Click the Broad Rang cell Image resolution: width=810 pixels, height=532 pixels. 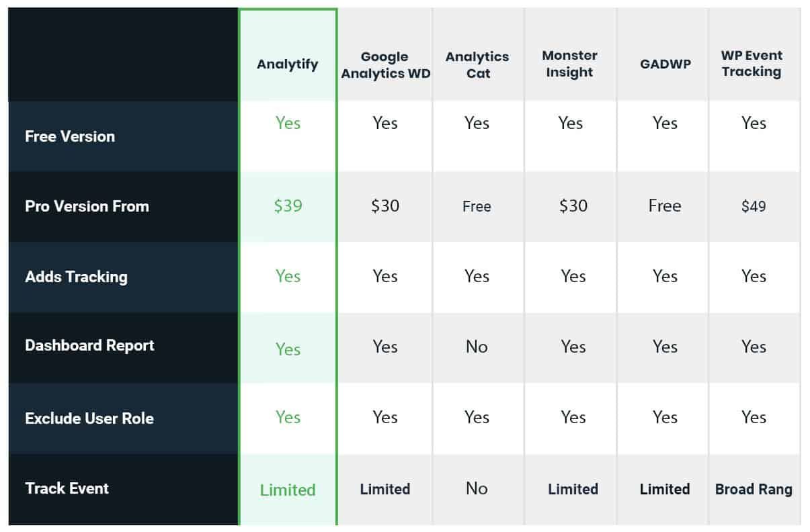pos(754,490)
